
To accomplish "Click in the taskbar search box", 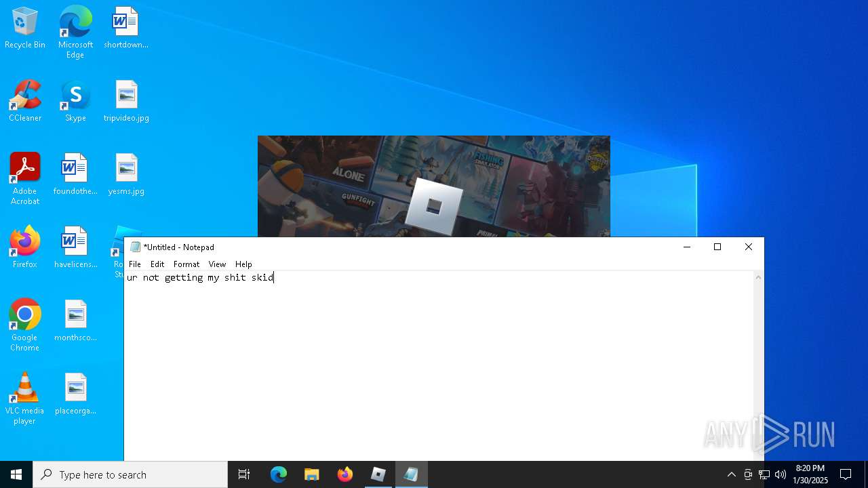I will 130,474.
